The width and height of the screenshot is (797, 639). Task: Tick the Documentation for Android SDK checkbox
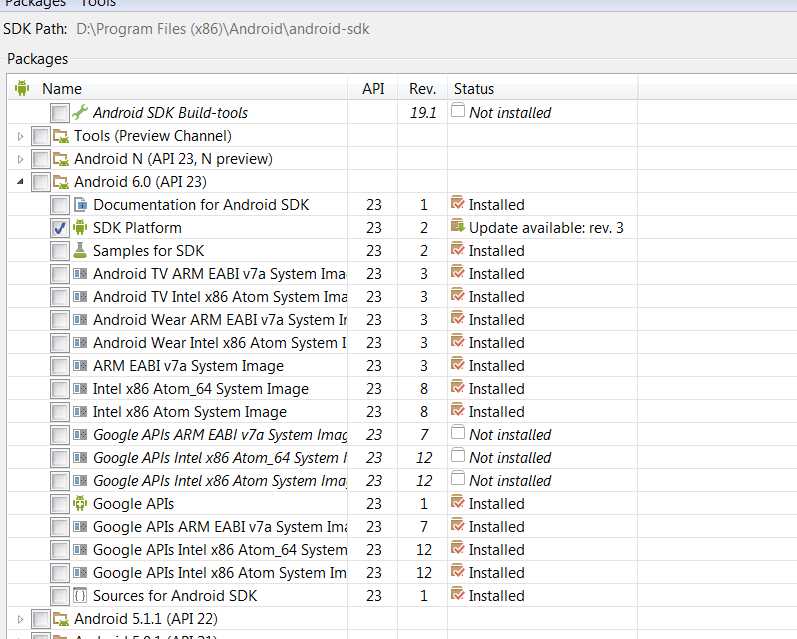(59, 205)
